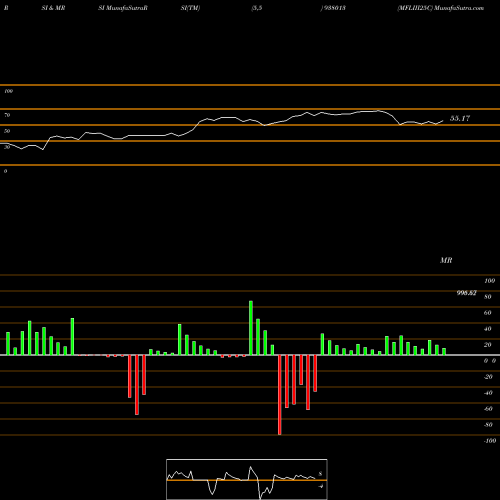The height and width of the screenshot is (500, 500).
Task: Click the 30 level label on RSI panel
Action: 7,147
